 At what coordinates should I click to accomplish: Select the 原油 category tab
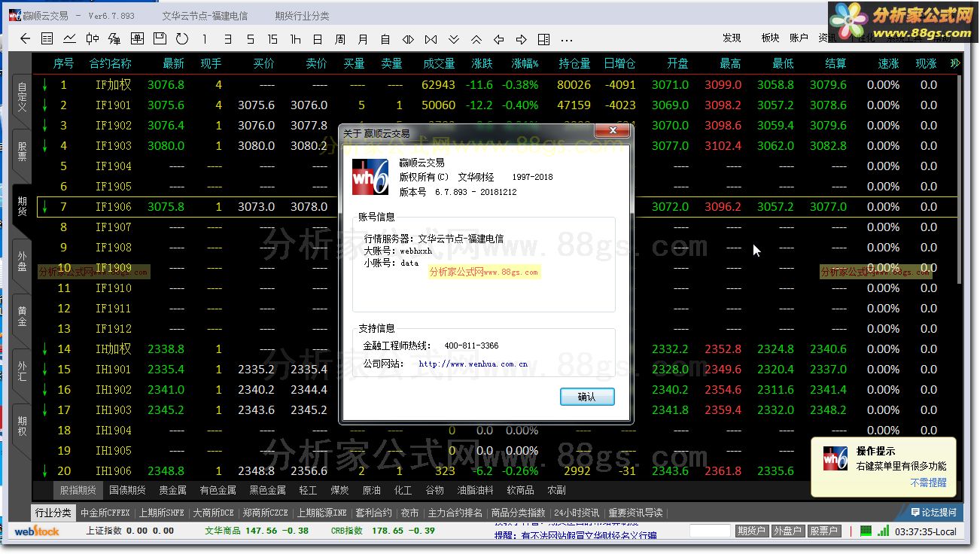click(371, 490)
